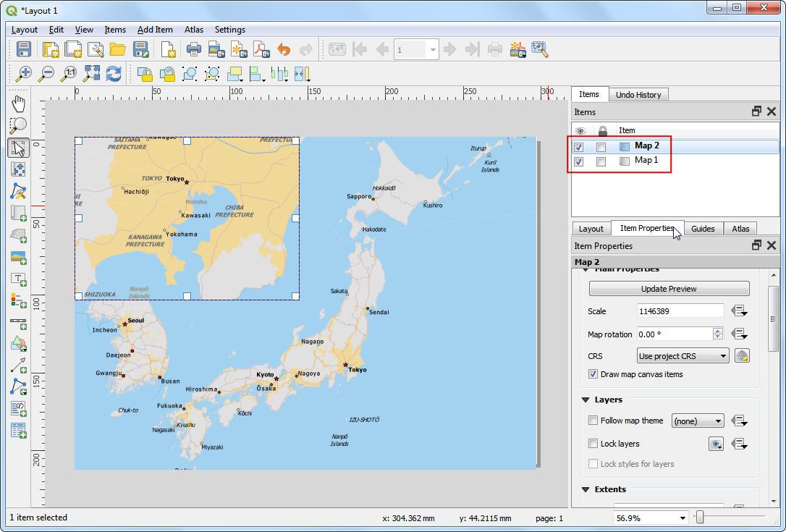Click the Refresh View icon

pos(114,73)
